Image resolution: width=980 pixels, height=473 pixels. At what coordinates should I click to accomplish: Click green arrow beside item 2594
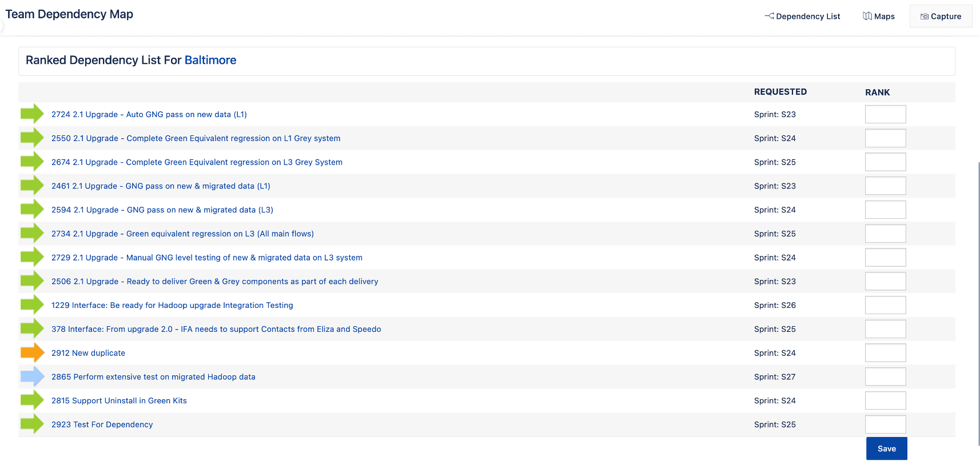tap(32, 210)
